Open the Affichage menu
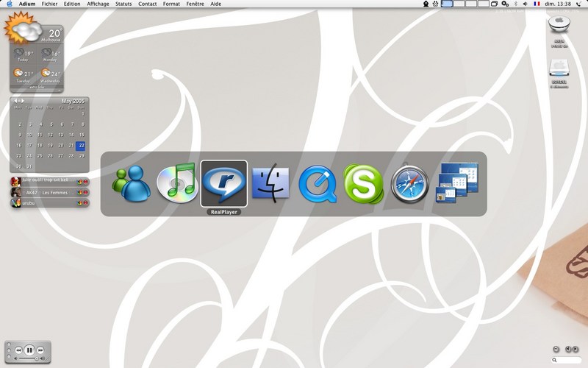588x368 pixels. click(x=98, y=4)
